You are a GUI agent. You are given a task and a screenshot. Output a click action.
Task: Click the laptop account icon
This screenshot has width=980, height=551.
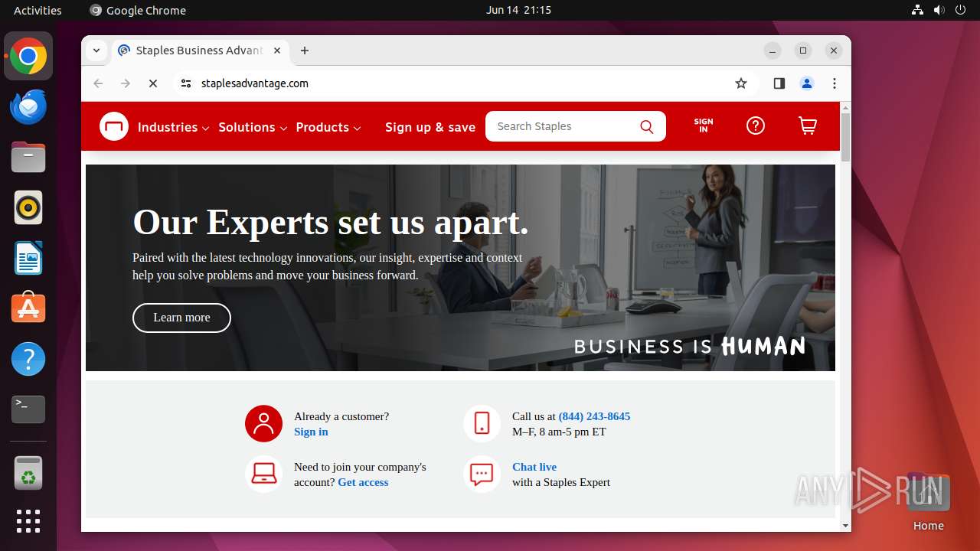[264, 474]
